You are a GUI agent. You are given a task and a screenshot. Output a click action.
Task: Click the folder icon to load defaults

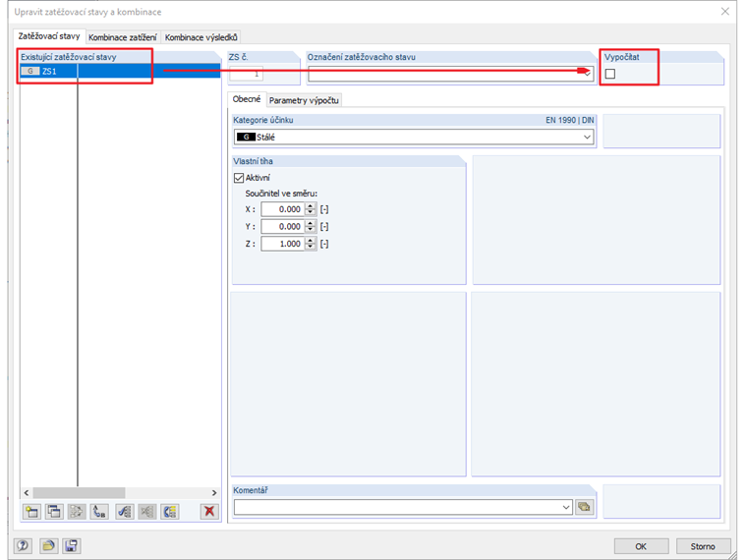click(x=47, y=545)
